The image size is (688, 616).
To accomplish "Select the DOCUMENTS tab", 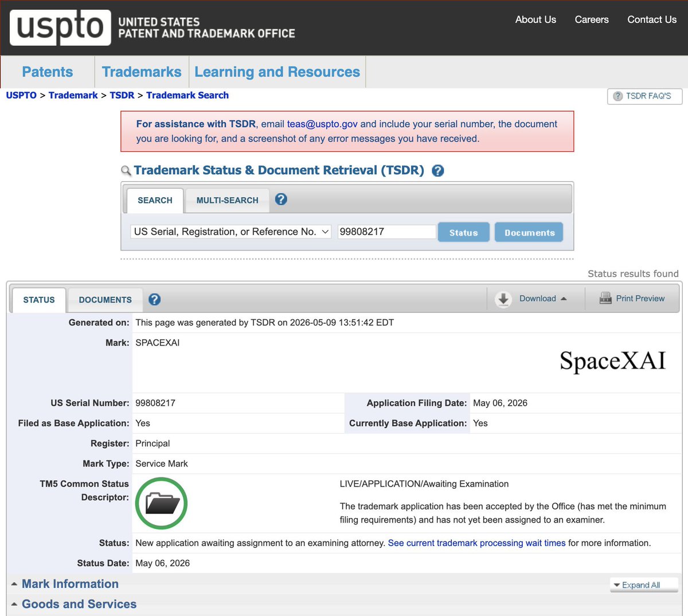I will (105, 300).
